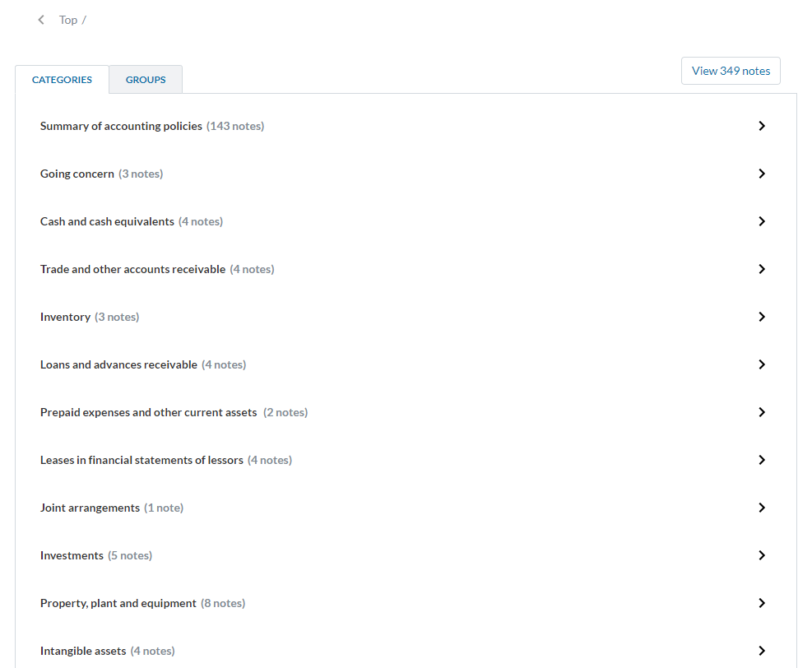Open Loans and advances receivable arrow
Screen dimensions: 812x668
point(761,364)
